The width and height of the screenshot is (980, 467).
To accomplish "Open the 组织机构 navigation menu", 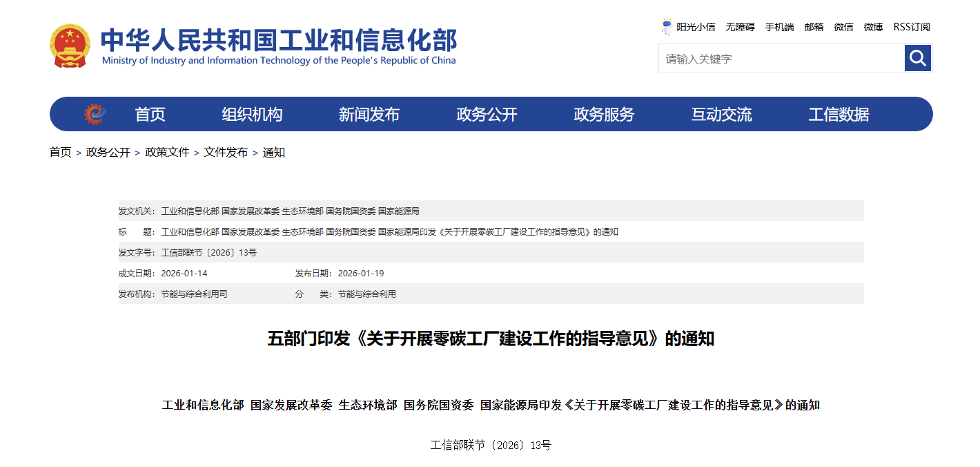I will coord(252,115).
